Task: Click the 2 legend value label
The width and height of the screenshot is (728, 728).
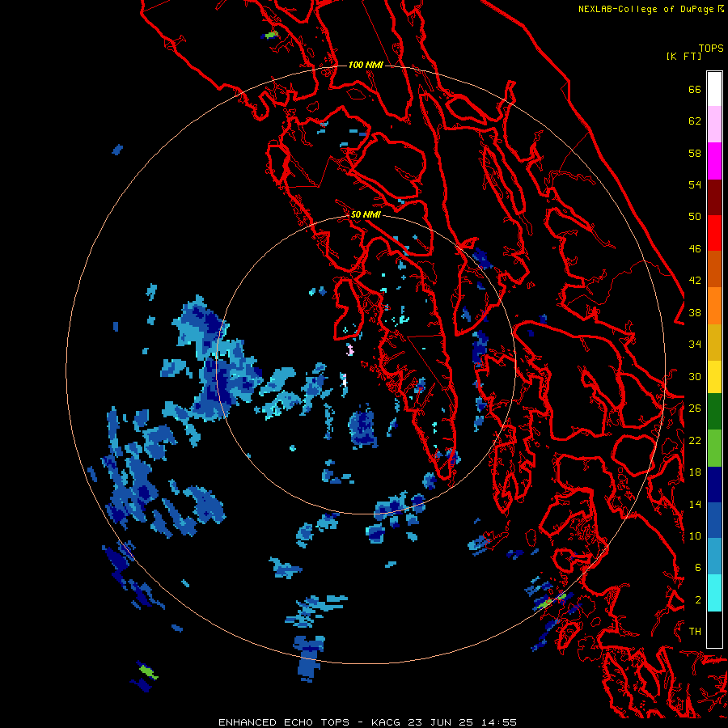Action: point(698,600)
